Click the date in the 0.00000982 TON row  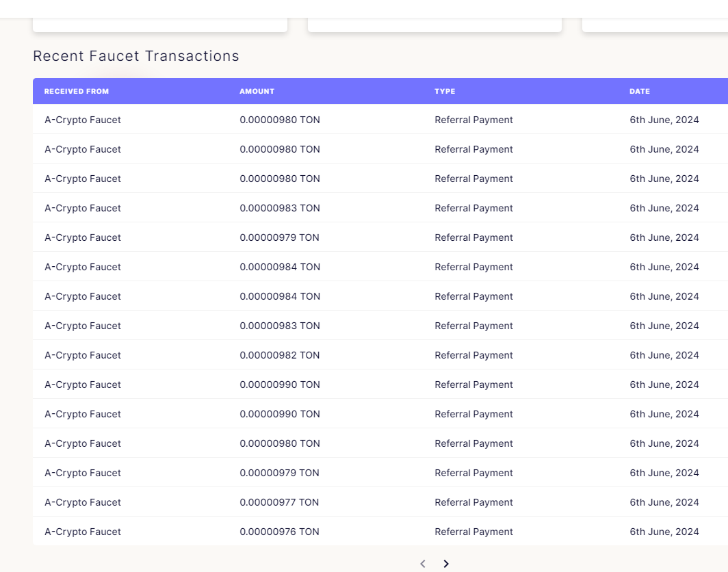tap(664, 355)
